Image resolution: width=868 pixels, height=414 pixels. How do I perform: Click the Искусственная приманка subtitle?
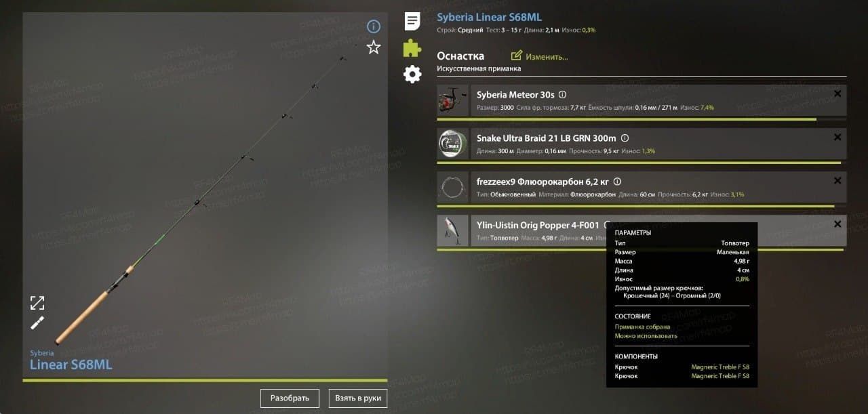click(479, 69)
